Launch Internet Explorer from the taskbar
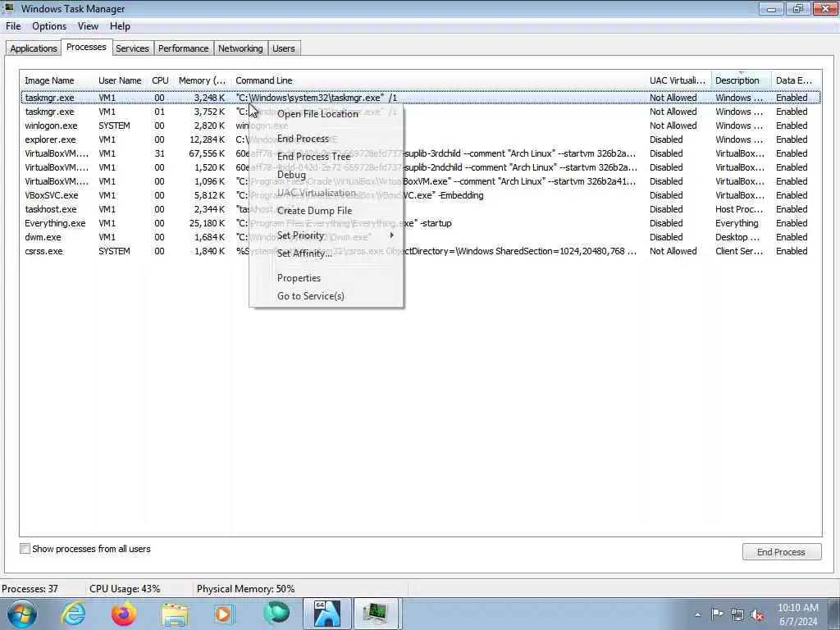This screenshot has width=840, height=630. click(x=73, y=614)
